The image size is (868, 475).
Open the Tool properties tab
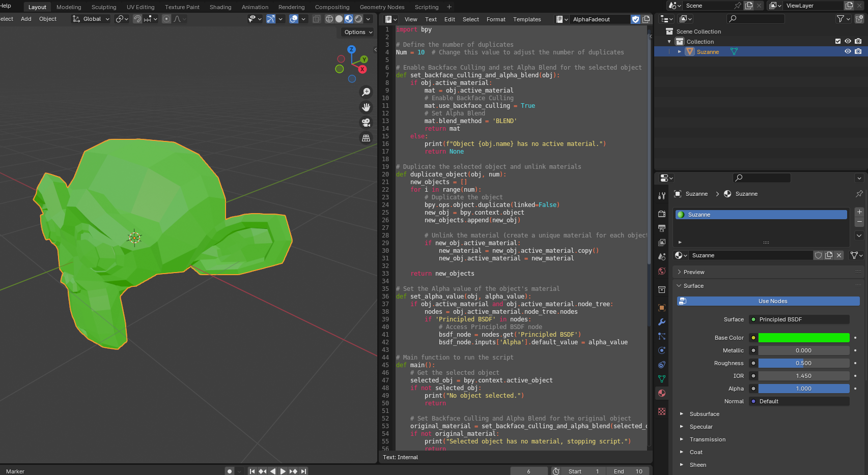tap(662, 195)
